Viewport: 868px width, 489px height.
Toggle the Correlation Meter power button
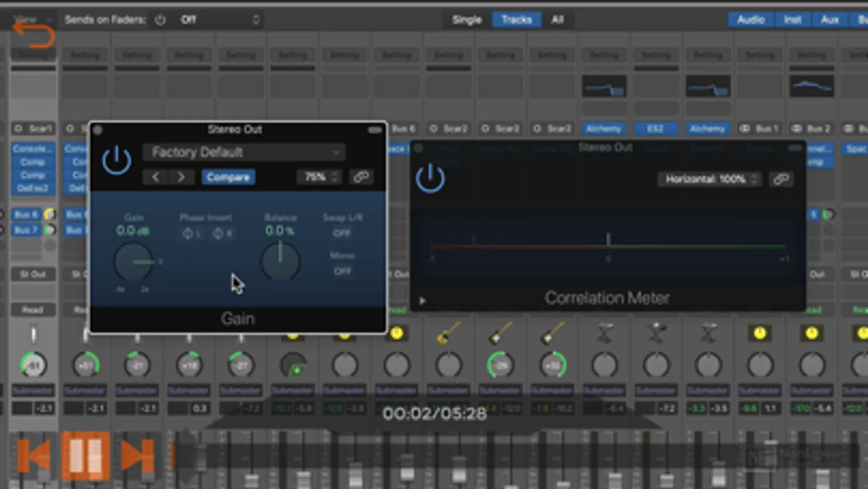(430, 179)
